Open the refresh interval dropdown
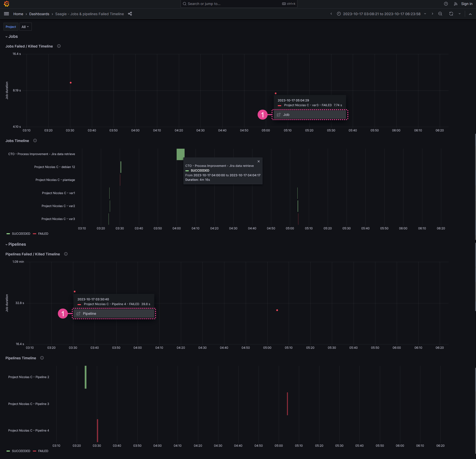 [460, 14]
